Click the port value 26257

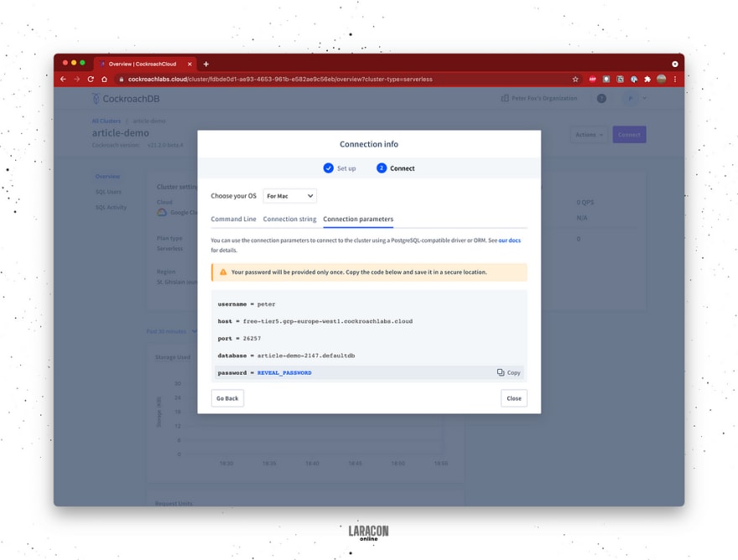coord(252,339)
